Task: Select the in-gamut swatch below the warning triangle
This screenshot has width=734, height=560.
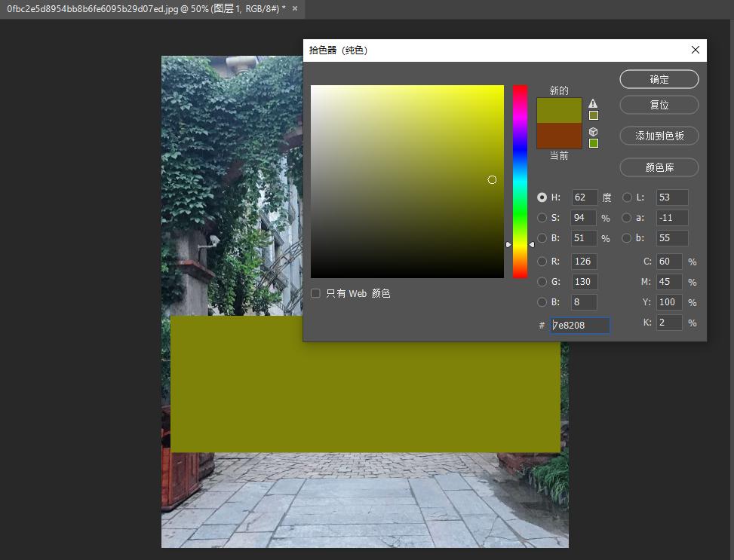Action: click(x=594, y=115)
